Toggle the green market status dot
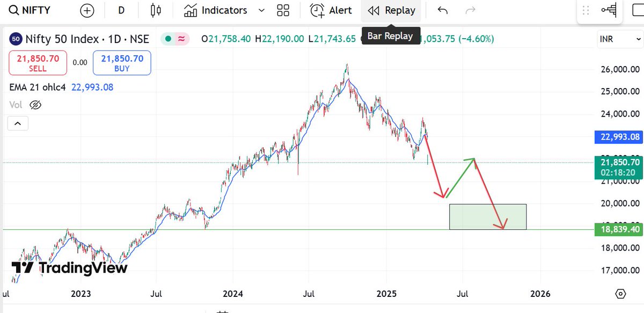The image size is (644, 313). (168, 39)
